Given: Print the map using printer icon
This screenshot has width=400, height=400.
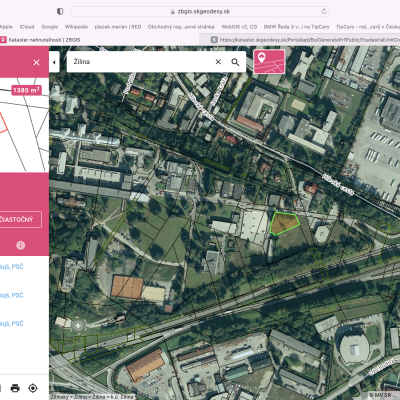Looking at the screenshot, I should coord(15,388).
